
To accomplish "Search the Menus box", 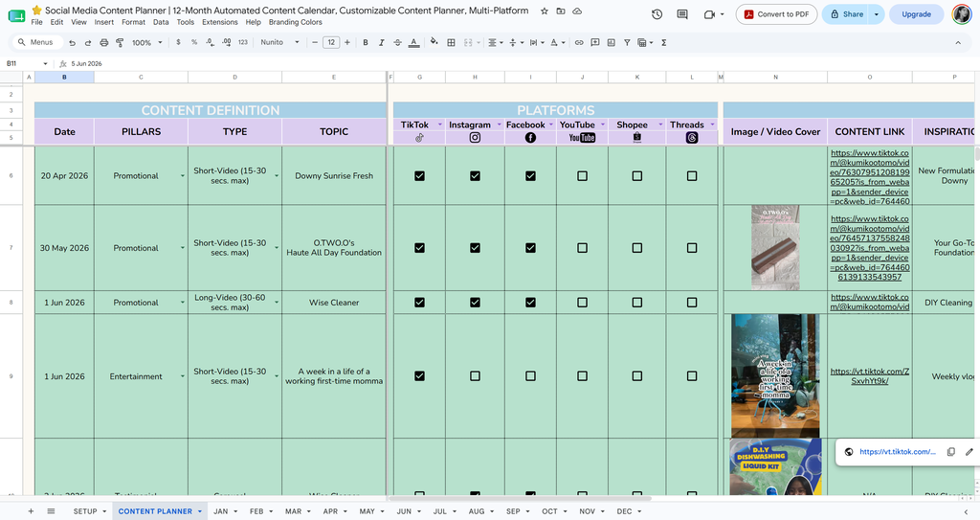I will pyautogui.click(x=37, y=42).
